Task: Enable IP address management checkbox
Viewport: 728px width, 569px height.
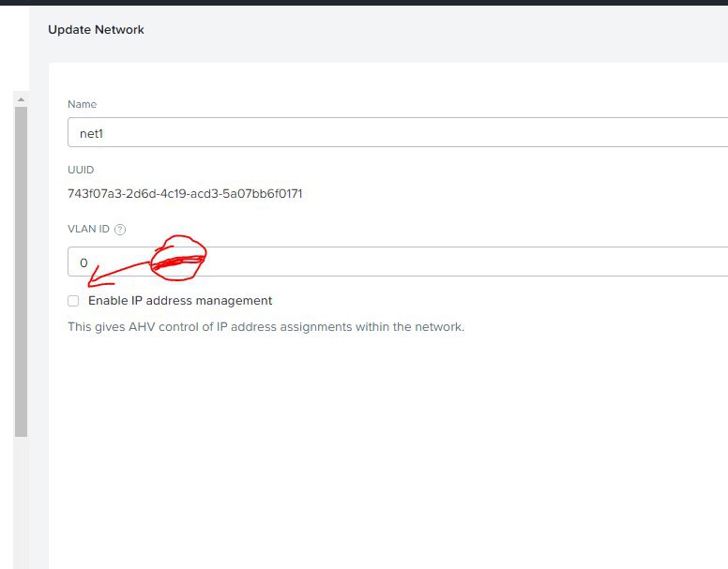Action: pos(73,301)
